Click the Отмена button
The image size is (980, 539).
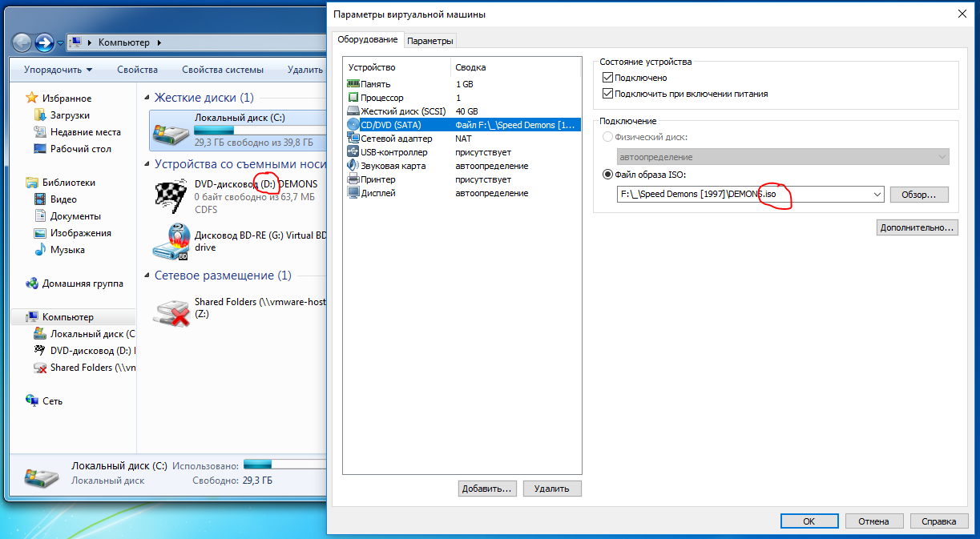pyautogui.click(x=874, y=521)
